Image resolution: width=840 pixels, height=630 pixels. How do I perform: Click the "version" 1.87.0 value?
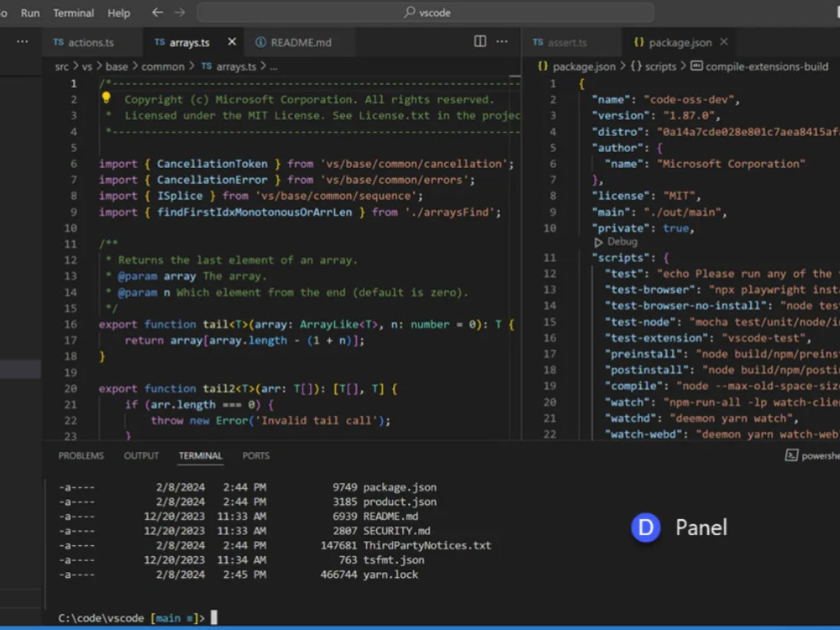(x=689, y=116)
